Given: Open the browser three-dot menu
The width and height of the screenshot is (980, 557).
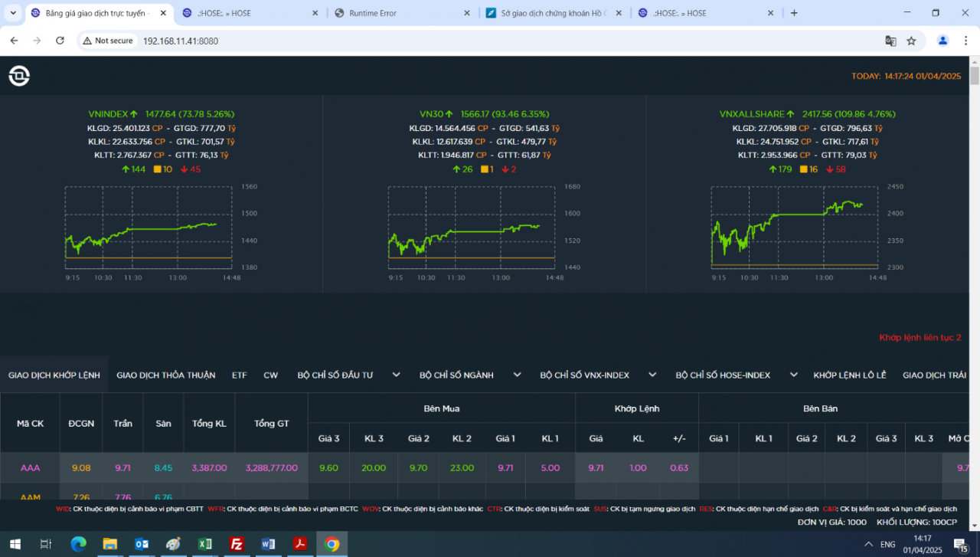Looking at the screenshot, I should click(x=965, y=41).
